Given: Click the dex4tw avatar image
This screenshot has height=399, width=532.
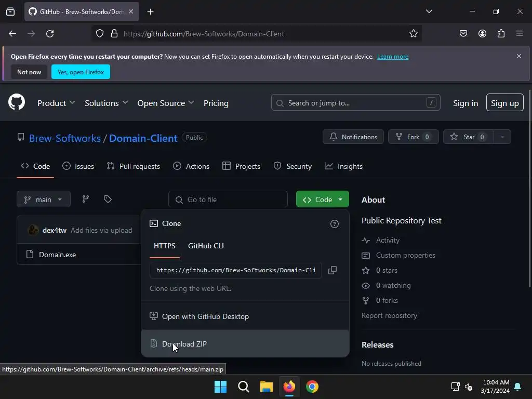Looking at the screenshot, I should [x=33, y=230].
